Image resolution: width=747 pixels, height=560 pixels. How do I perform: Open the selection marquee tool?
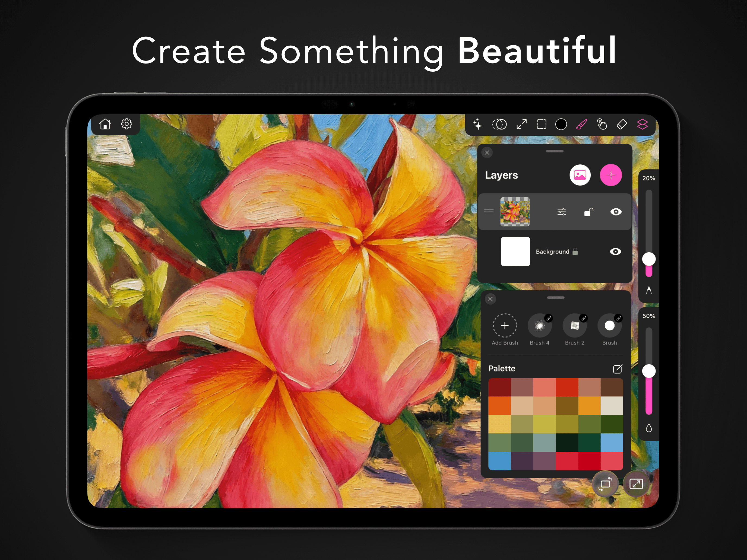(541, 125)
